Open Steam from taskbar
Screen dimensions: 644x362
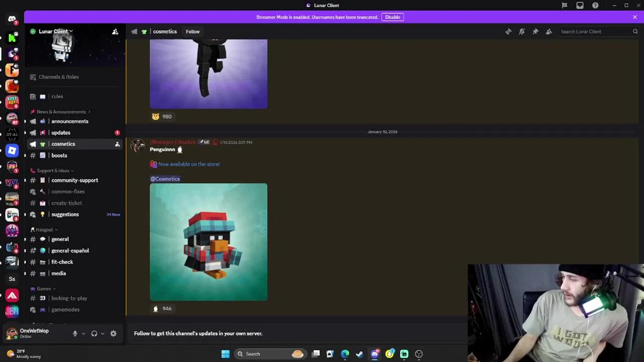(x=359, y=354)
